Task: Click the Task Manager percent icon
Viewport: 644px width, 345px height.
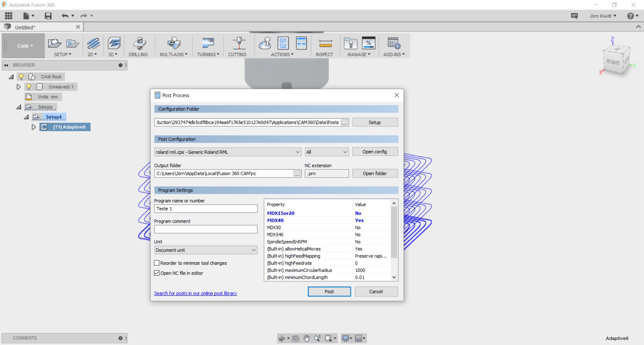Action: [369, 43]
